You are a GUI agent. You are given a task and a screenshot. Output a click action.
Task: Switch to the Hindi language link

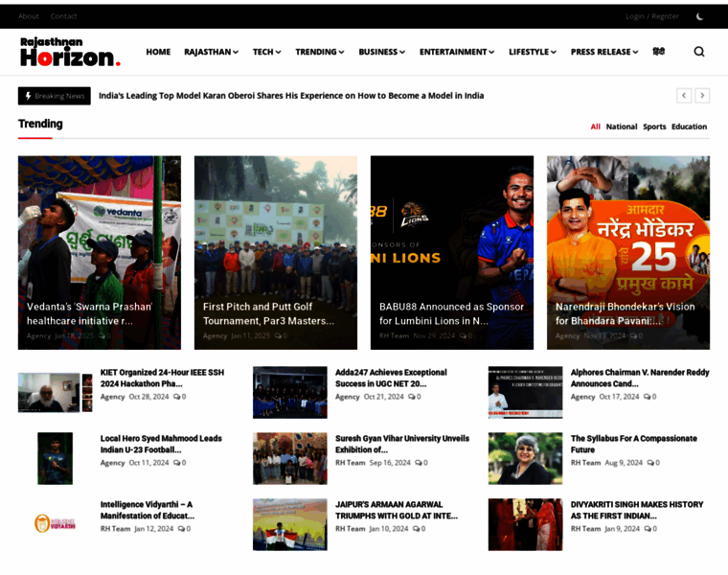(658, 52)
